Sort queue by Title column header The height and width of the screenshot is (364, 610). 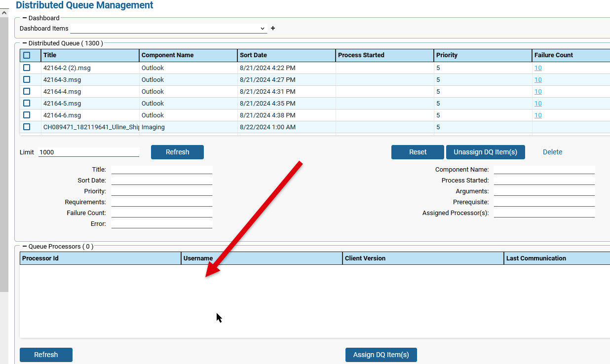pyautogui.click(x=90, y=55)
